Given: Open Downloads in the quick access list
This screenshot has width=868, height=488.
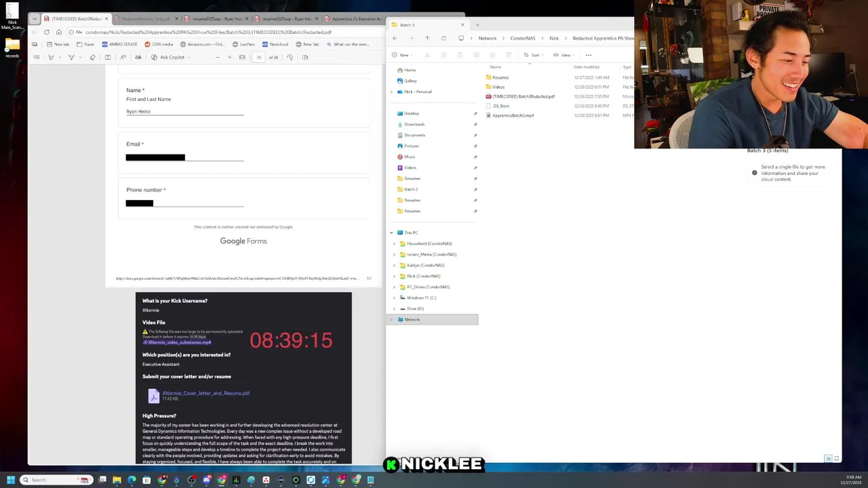Looking at the screenshot, I should (414, 124).
